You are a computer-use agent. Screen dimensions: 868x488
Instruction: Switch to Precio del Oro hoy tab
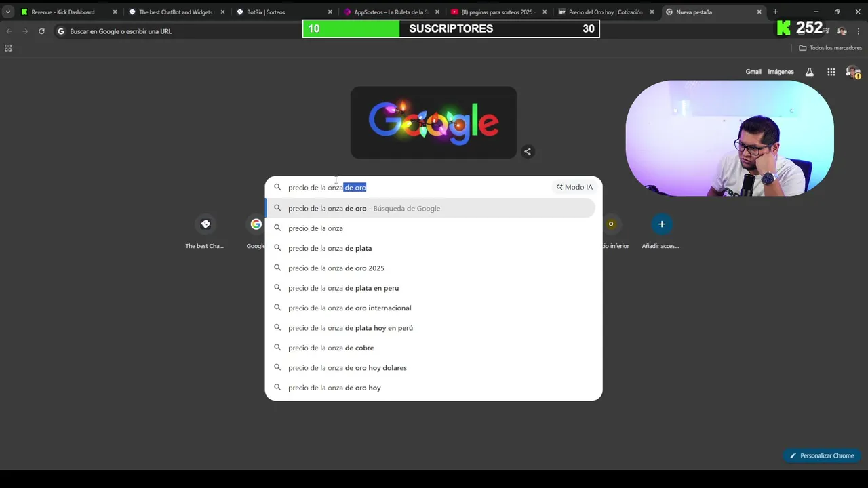606,12
